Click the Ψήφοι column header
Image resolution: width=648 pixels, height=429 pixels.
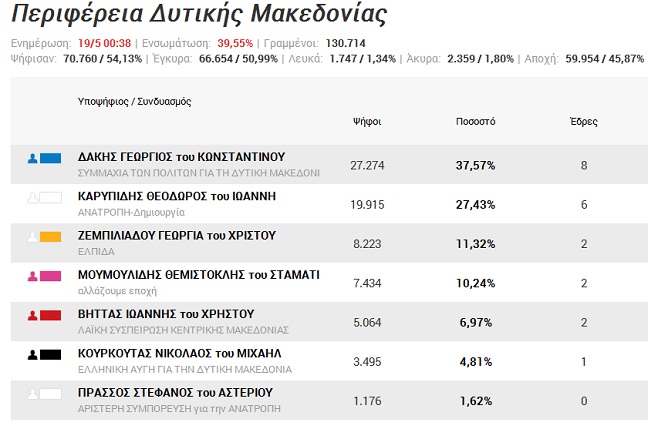coord(367,121)
